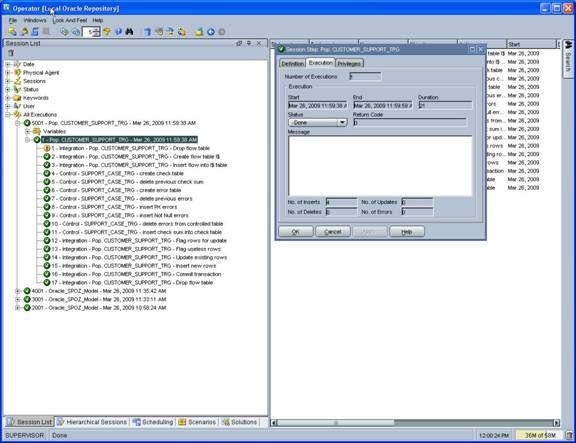Image resolution: width=576 pixels, height=443 pixels.
Task: Click the trash icon under Session List
Action: pyautogui.click(x=11, y=53)
